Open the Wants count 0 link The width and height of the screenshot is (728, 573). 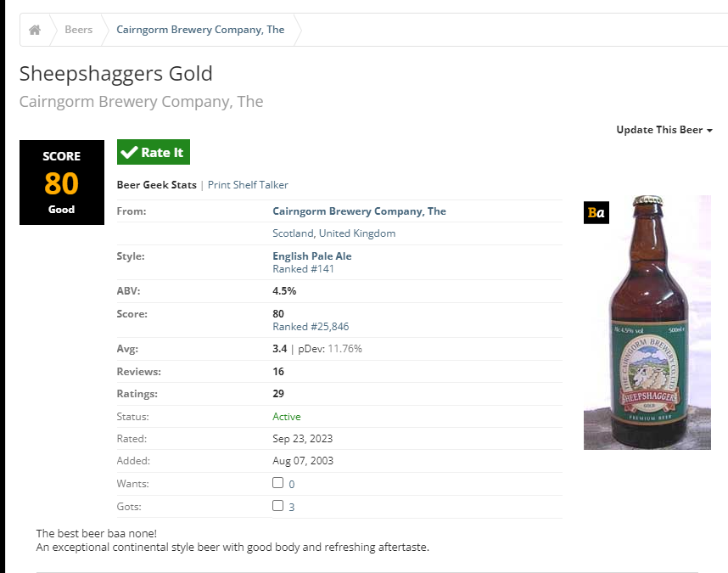[x=292, y=485]
